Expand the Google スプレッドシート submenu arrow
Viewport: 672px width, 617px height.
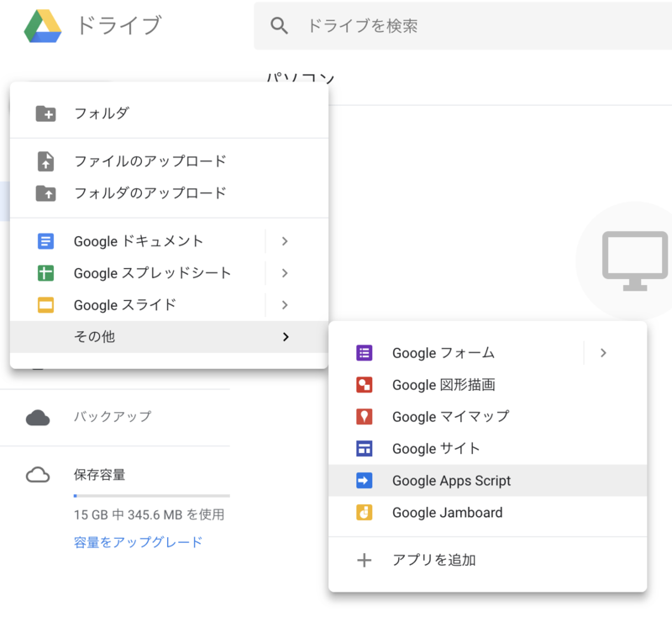(x=285, y=273)
